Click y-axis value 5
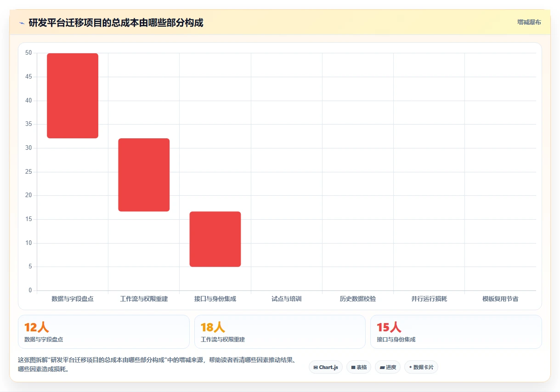 [30, 267]
